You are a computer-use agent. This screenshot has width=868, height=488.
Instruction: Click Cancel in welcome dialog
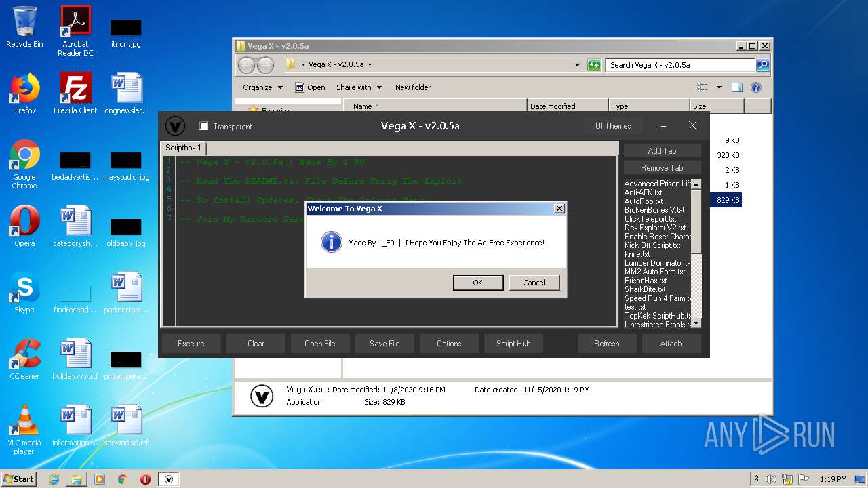click(534, 283)
